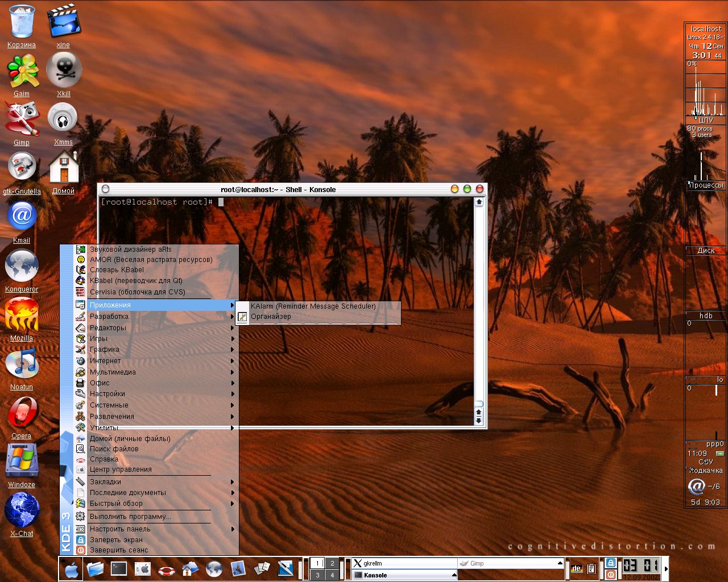Switch to virtual desktop 3 in pager
Viewport: 728px width, 582px height.
pos(317,575)
